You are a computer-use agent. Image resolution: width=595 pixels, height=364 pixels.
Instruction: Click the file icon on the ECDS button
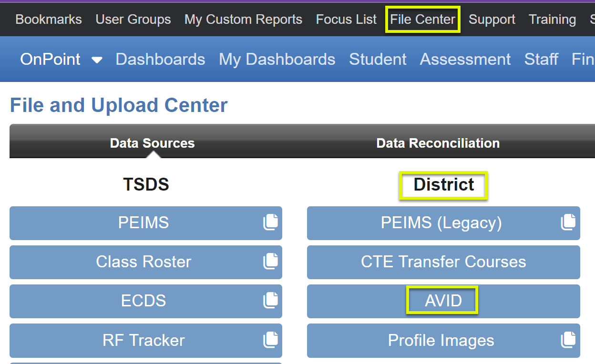pos(271,300)
